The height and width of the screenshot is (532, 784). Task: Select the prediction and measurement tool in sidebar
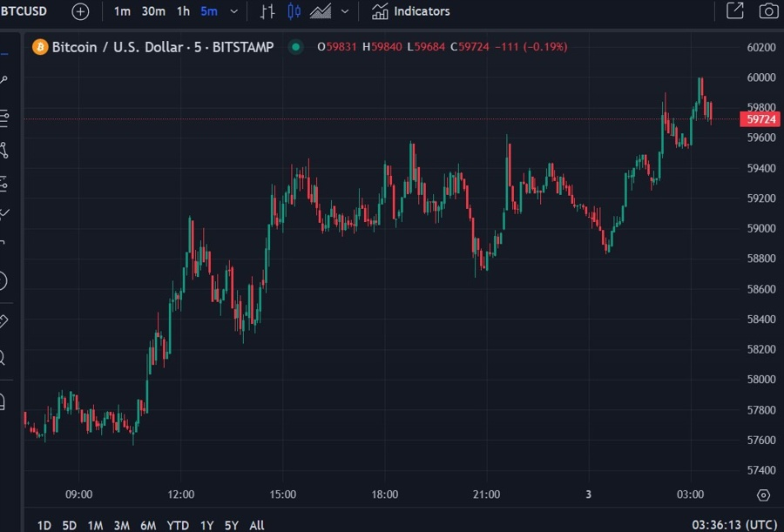3,184
